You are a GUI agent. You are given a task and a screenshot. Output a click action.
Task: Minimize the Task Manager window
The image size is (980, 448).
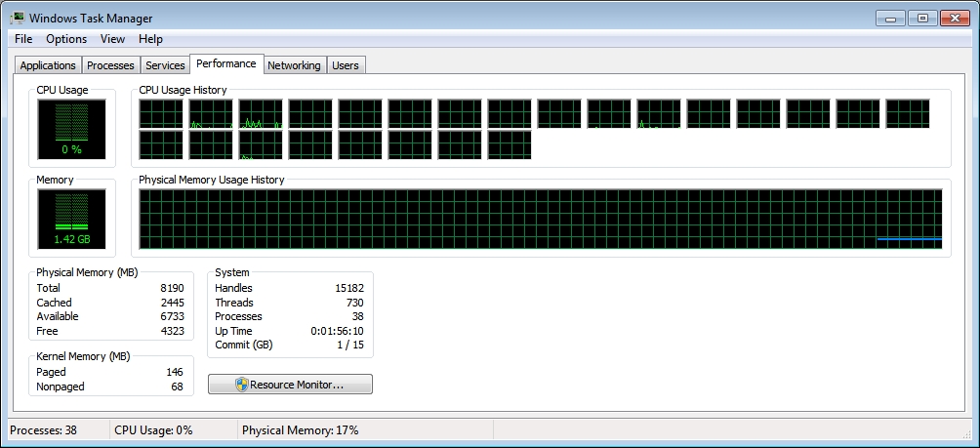coord(889,17)
